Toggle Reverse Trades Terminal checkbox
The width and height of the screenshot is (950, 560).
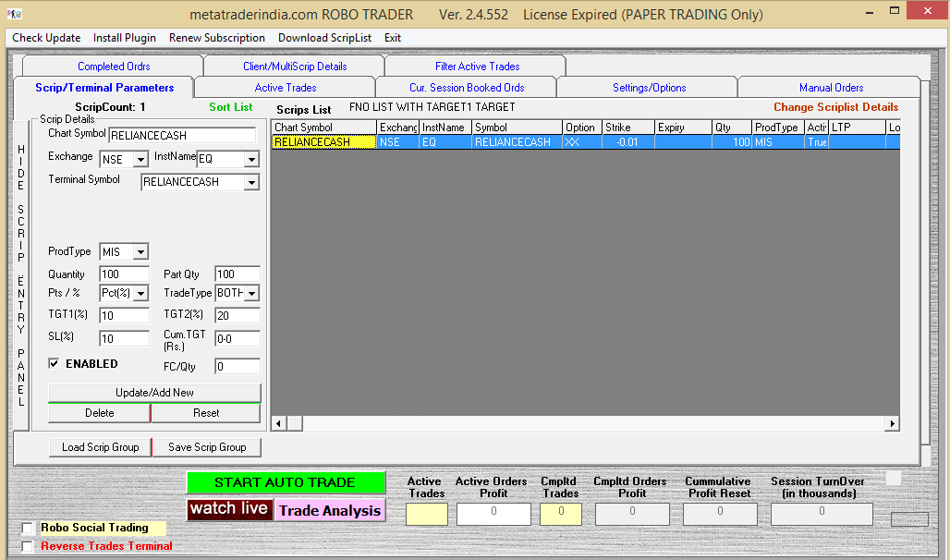tap(28, 546)
